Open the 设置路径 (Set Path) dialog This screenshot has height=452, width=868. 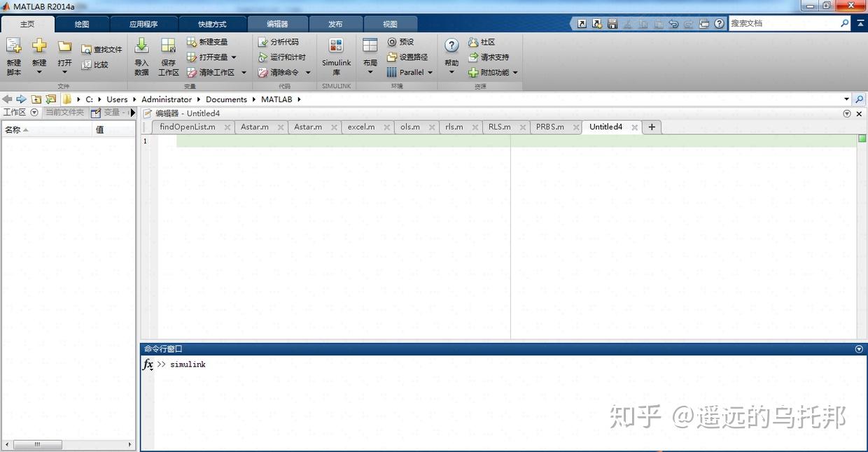[x=408, y=57]
